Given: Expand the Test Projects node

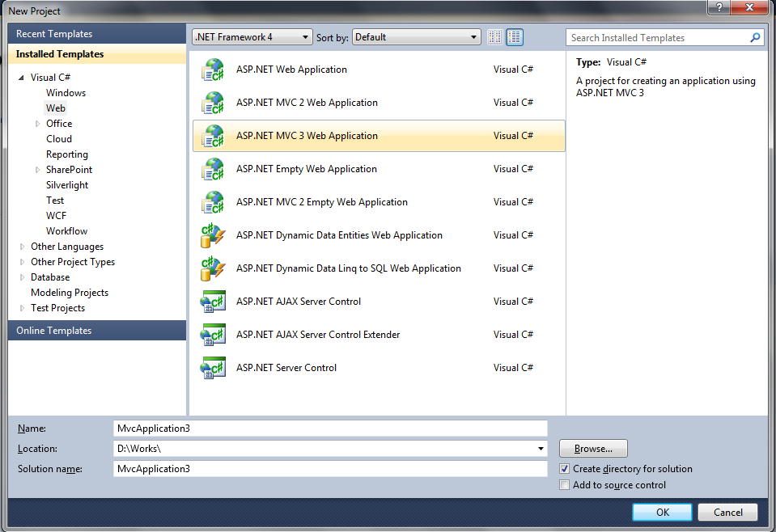Looking at the screenshot, I should [22, 308].
